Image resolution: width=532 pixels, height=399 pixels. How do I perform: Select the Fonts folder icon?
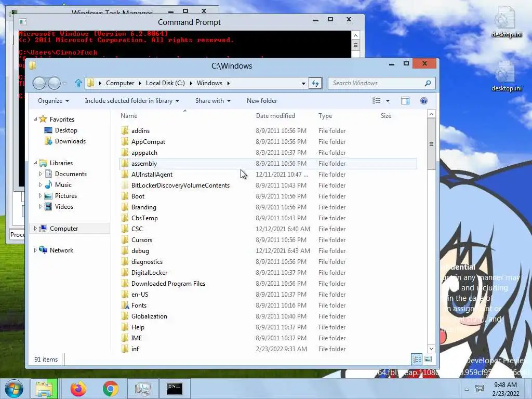(x=125, y=305)
